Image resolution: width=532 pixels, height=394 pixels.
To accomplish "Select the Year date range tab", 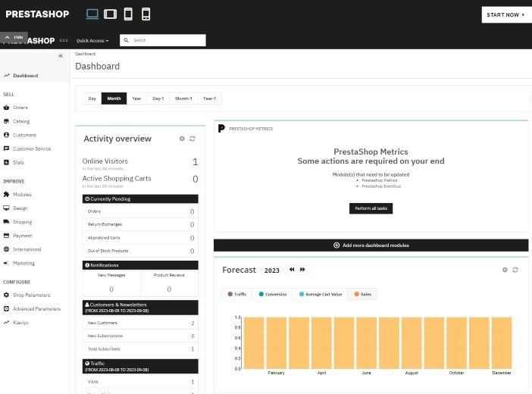I will 136,98.
